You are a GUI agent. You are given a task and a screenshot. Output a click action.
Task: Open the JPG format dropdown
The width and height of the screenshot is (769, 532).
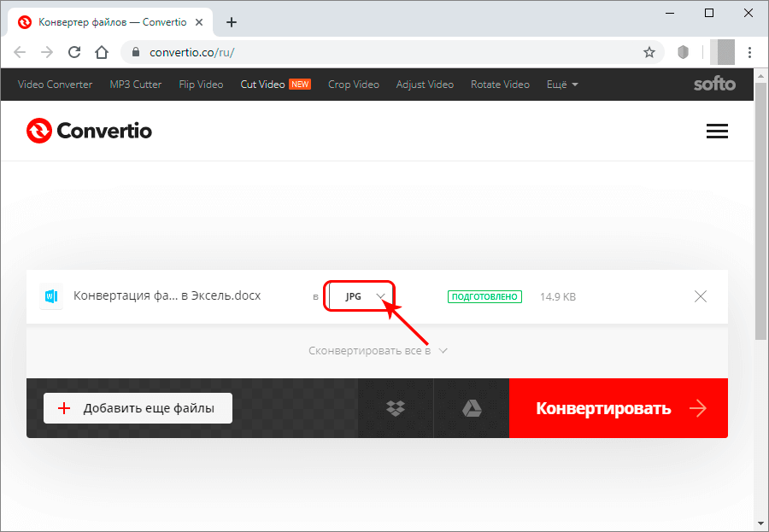point(359,296)
